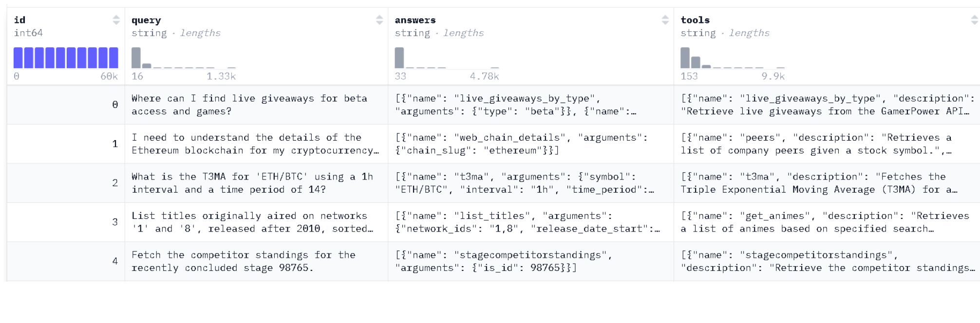
Task: Sort table by the id column arrows
Action: click(x=116, y=20)
